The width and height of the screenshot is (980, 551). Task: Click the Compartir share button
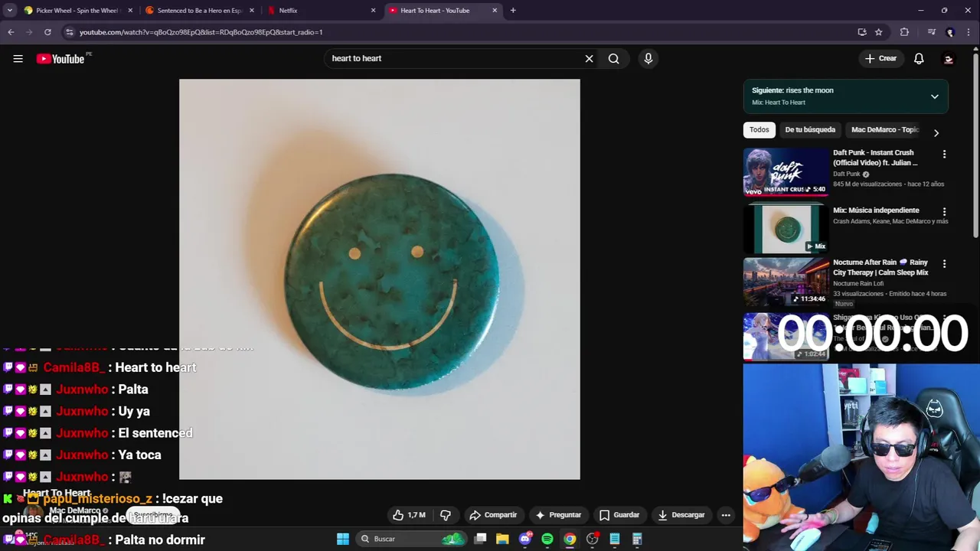493,515
